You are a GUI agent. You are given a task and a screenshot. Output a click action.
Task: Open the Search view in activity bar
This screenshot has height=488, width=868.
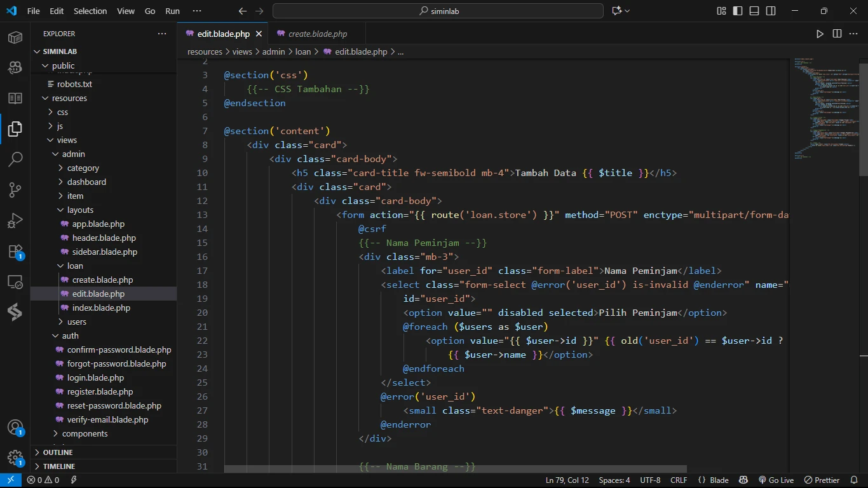[x=15, y=159]
